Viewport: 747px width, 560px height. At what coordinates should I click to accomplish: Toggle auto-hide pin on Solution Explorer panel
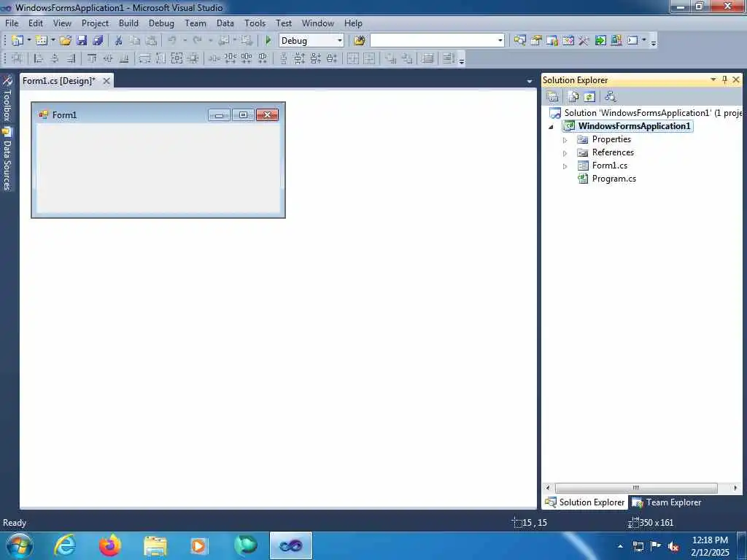click(724, 79)
